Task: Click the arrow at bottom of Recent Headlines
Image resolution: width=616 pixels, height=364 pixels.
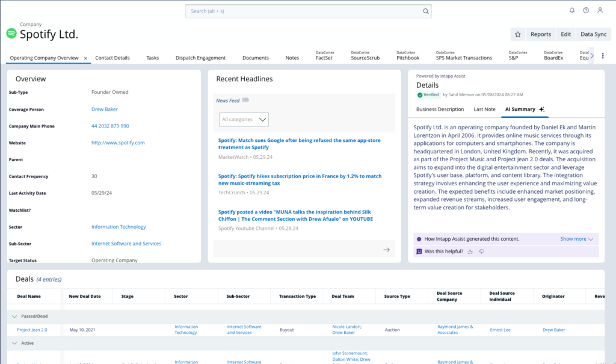Action: (386, 250)
